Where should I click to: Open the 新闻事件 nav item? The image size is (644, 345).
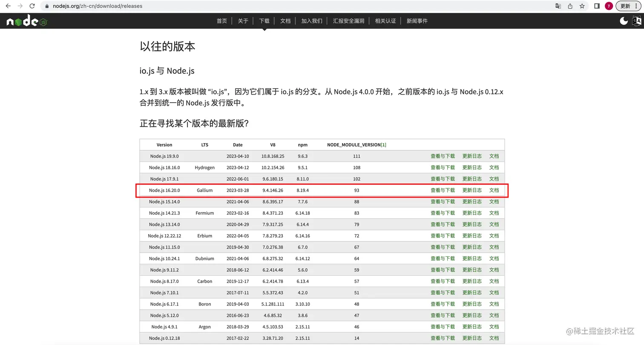pos(417,21)
